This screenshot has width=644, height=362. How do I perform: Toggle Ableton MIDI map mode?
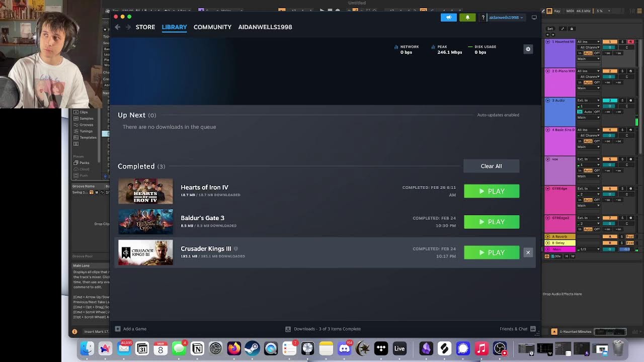pos(571,11)
